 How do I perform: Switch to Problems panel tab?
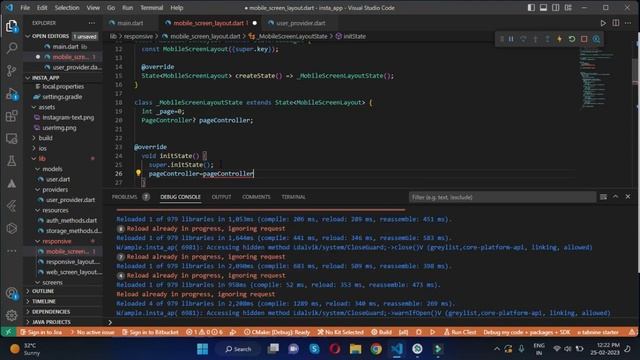tap(125, 197)
